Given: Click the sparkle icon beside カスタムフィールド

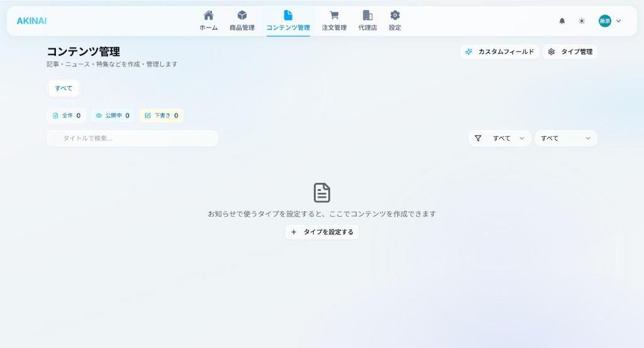Looking at the screenshot, I should click(469, 52).
